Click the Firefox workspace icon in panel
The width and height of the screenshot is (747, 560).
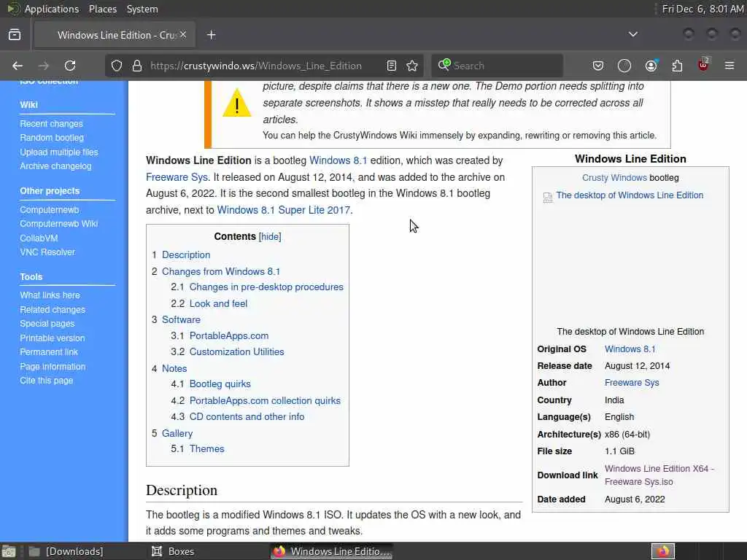pos(663,551)
